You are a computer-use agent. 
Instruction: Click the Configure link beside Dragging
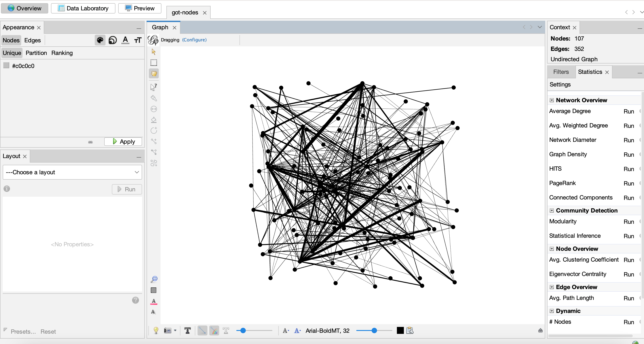(x=194, y=40)
